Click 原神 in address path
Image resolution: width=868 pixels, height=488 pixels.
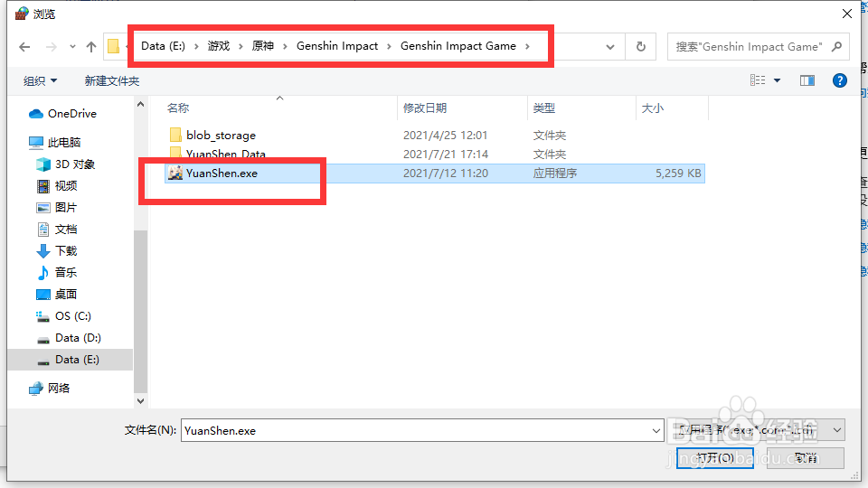pos(263,46)
